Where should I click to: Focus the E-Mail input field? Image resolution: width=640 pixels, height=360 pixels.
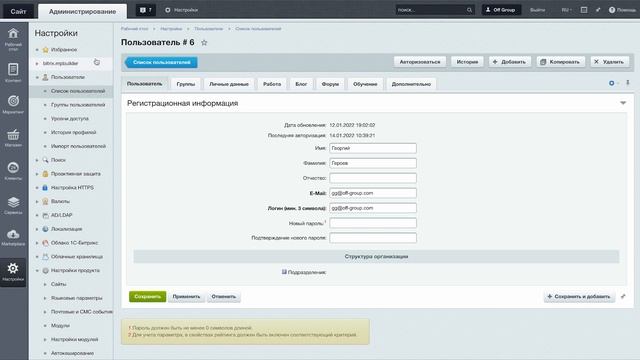(x=373, y=193)
